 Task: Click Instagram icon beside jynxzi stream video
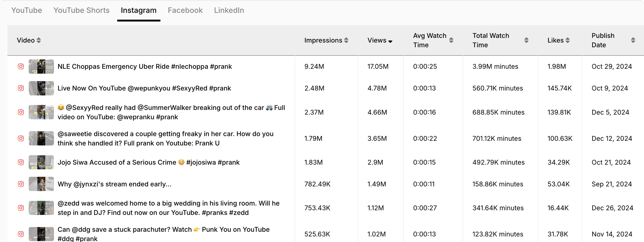coord(21,184)
